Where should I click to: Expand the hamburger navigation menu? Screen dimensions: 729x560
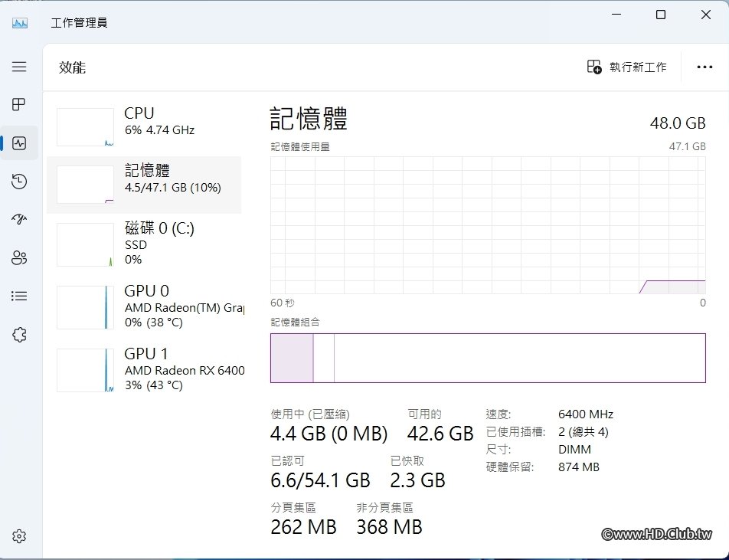[19, 67]
